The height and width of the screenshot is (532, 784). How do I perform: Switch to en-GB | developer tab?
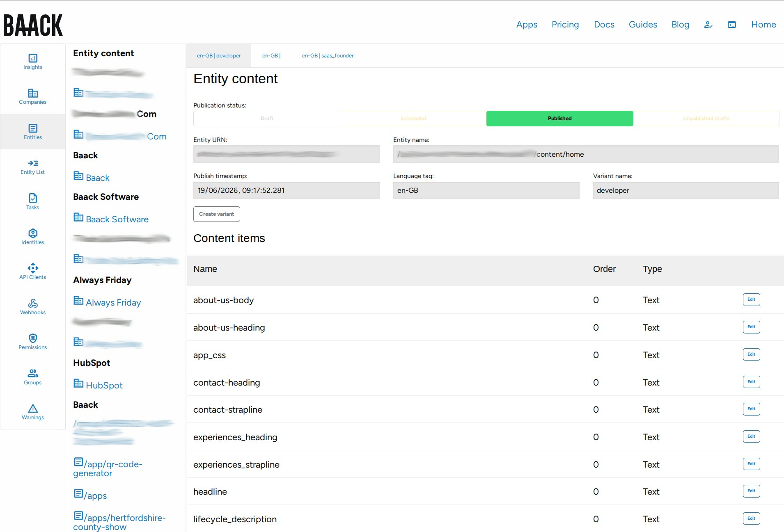pyautogui.click(x=219, y=56)
